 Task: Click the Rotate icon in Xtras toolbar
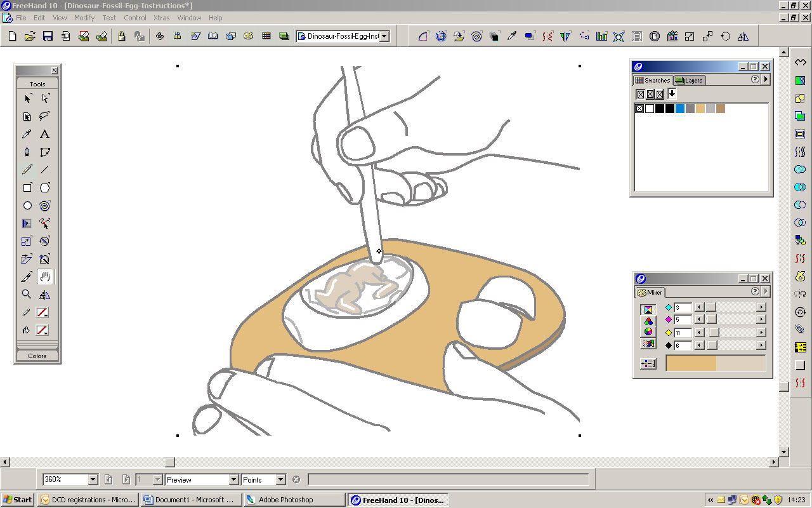click(726, 36)
